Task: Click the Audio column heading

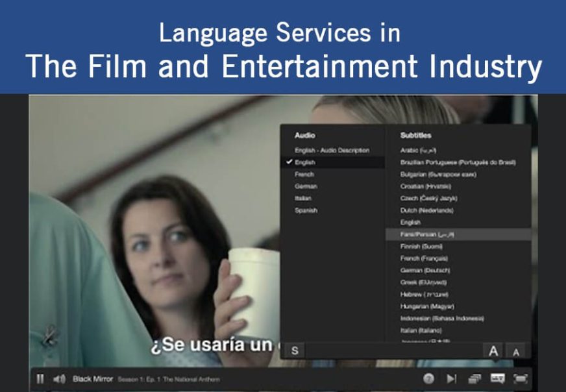Action: pyautogui.click(x=304, y=136)
